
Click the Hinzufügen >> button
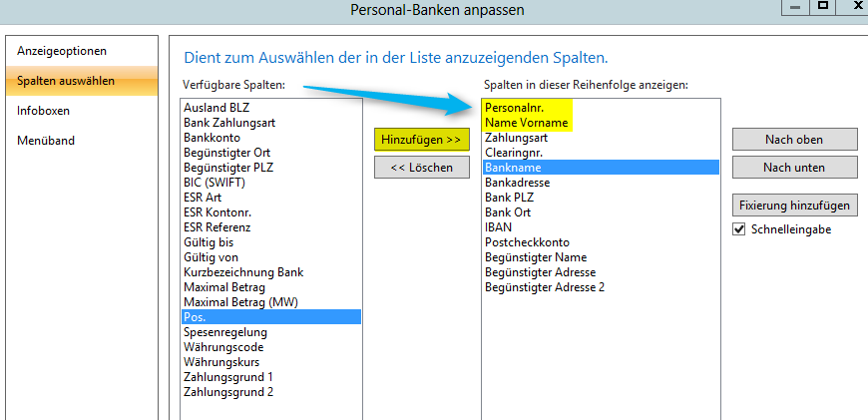tap(420, 139)
